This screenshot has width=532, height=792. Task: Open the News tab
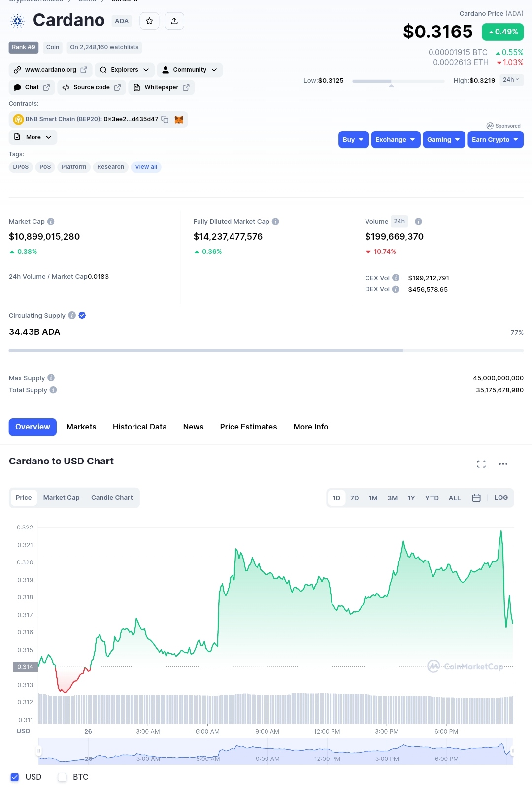(193, 427)
